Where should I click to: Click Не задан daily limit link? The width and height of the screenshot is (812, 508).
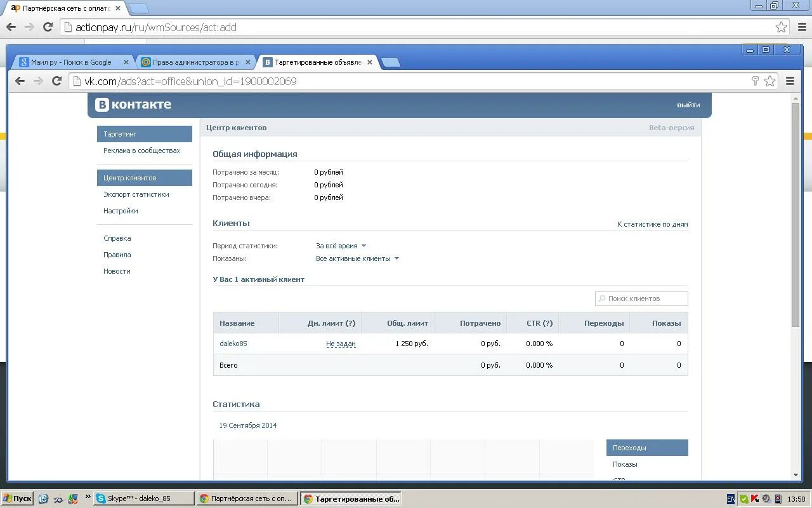point(341,344)
